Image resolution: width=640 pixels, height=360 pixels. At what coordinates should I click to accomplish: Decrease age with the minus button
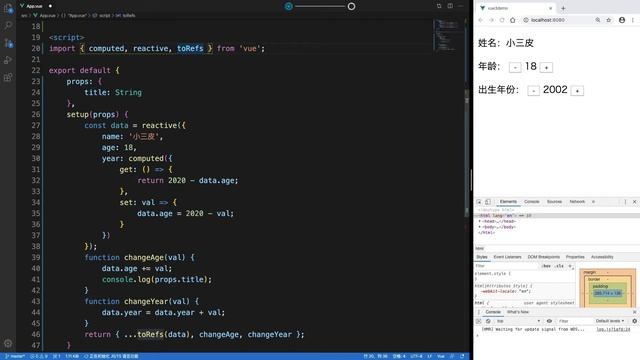515,67
